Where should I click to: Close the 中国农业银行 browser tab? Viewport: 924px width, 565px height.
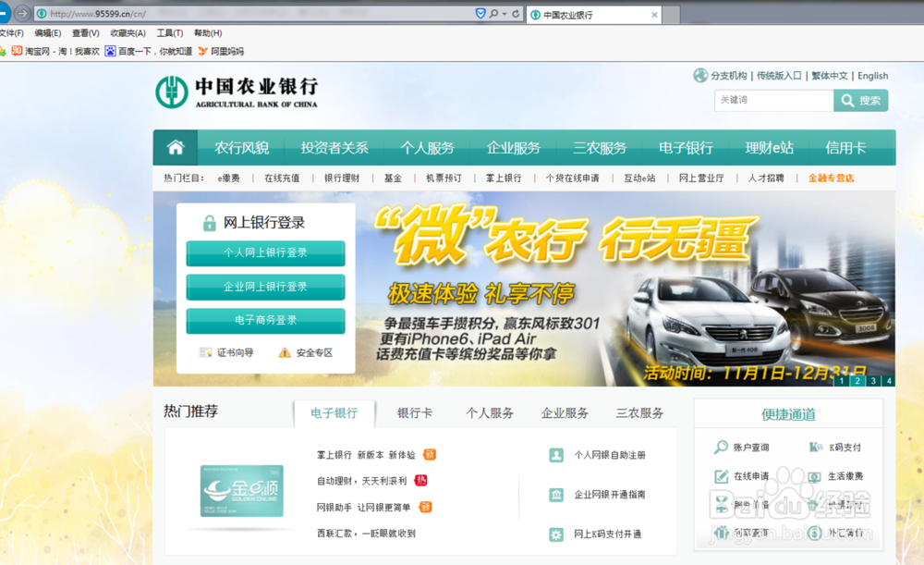tap(654, 15)
